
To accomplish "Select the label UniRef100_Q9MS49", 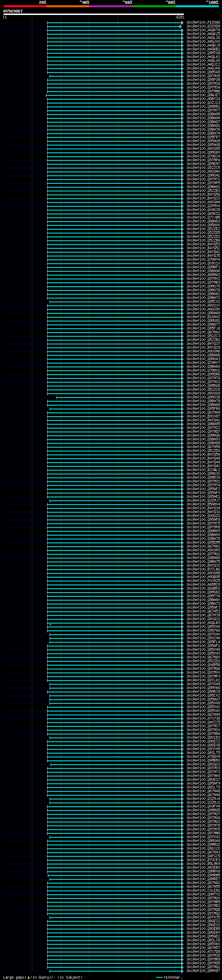I will point(203,72).
